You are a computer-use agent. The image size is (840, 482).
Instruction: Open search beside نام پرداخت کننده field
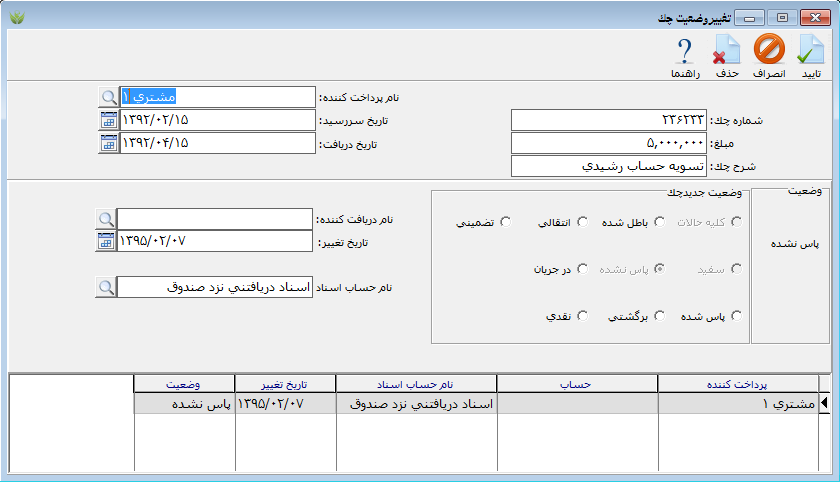108,97
